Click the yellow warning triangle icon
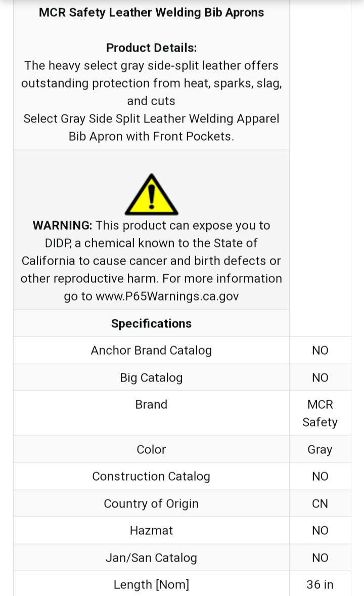This screenshot has width=364, height=596. click(151, 195)
